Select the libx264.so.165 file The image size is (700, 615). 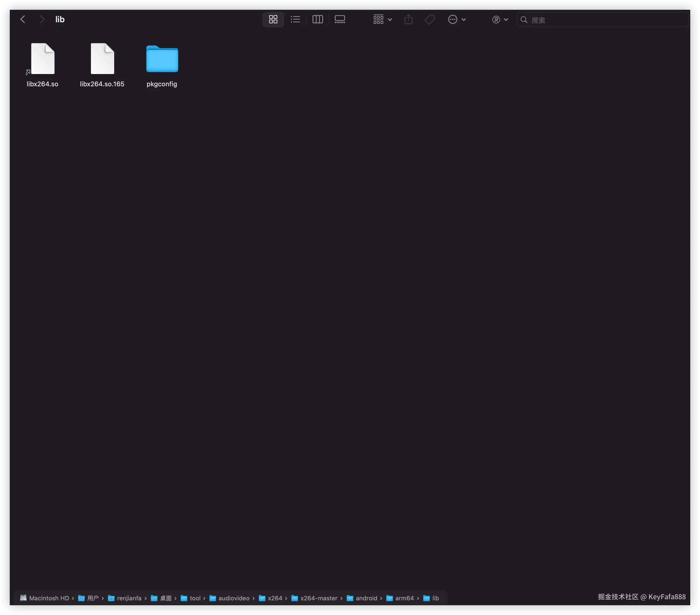tap(102, 59)
